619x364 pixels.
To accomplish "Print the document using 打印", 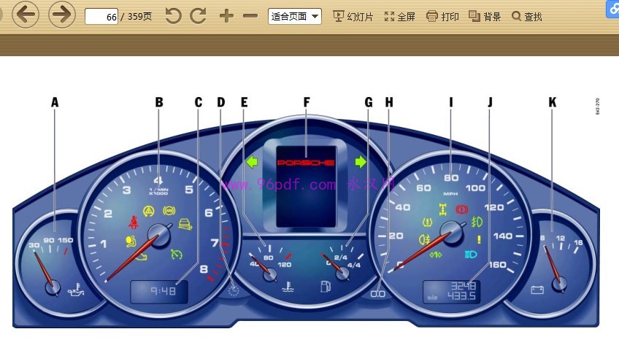I will pyautogui.click(x=442, y=16).
